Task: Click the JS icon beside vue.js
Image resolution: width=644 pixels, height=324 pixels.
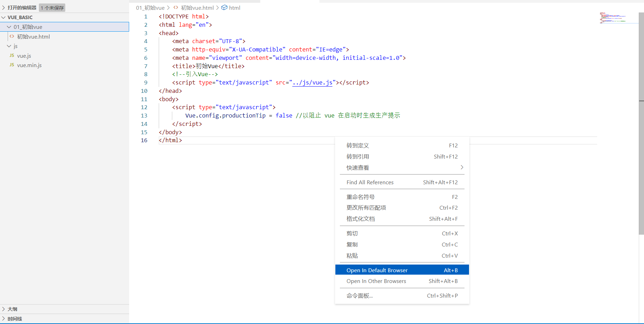Action: (12, 56)
